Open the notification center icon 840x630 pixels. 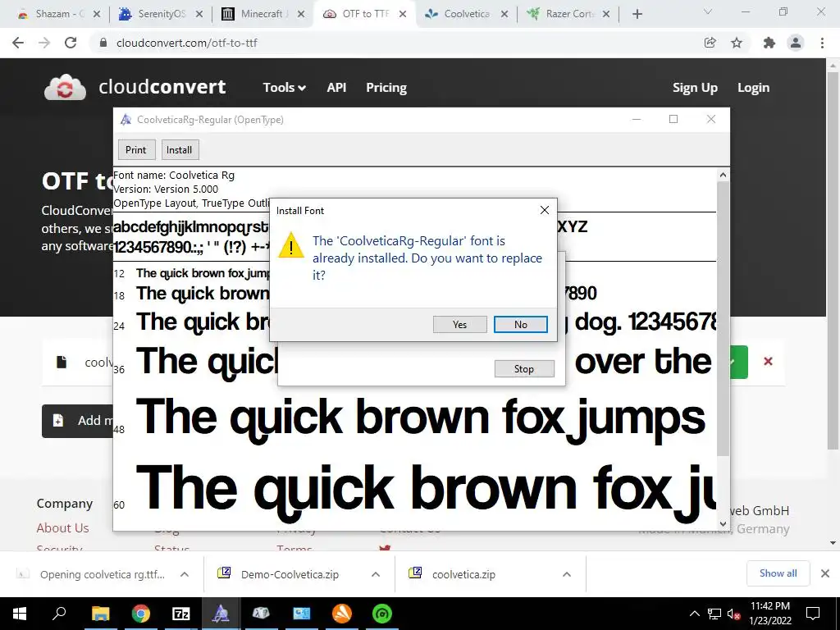click(813, 614)
